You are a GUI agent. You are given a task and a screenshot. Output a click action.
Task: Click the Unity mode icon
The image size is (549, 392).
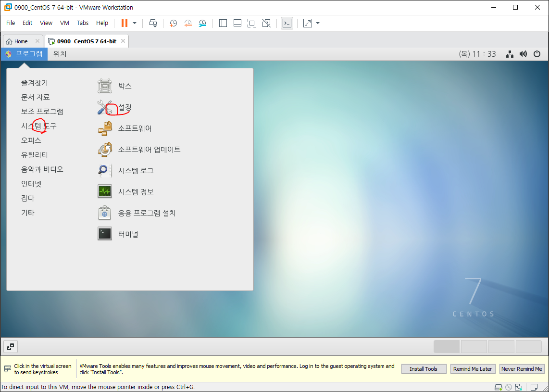tap(266, 23)
